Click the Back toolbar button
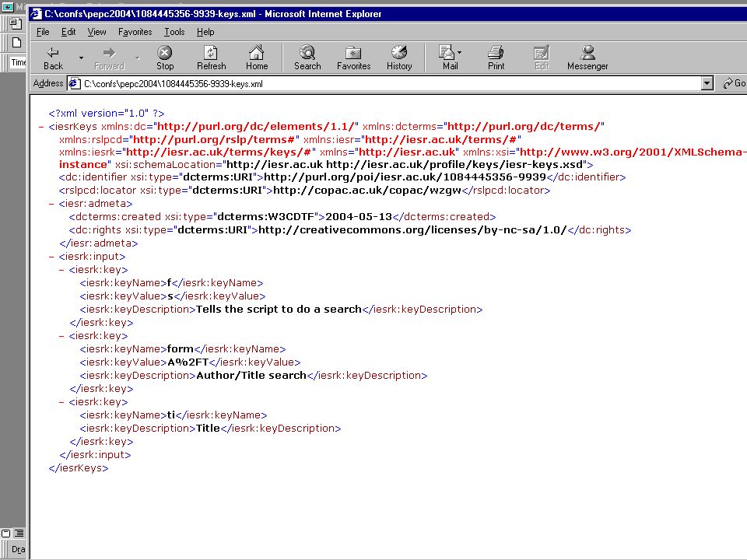747x560 pixels. [53, 58]
